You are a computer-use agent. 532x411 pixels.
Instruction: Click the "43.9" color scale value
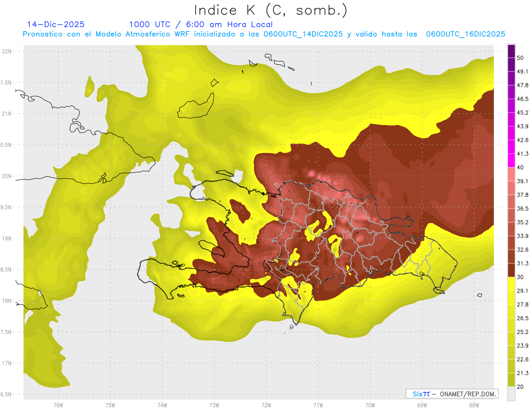(x=523, y=126)
